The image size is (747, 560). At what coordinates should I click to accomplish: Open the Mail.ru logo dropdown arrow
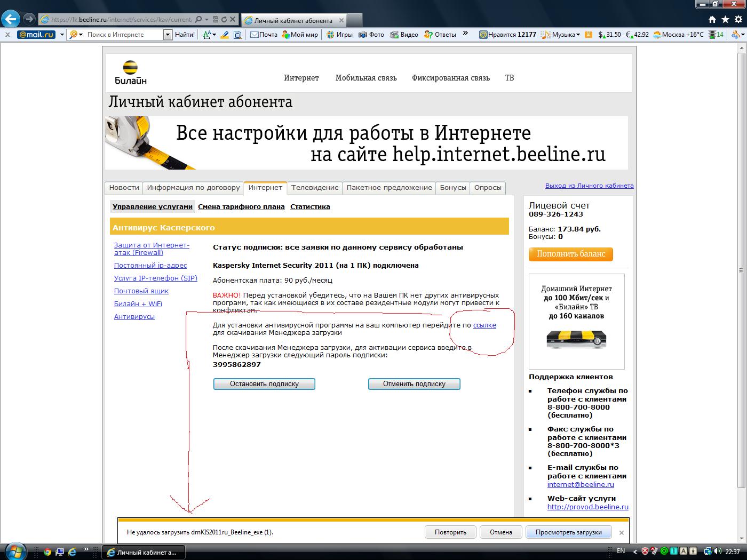[62, 35]
